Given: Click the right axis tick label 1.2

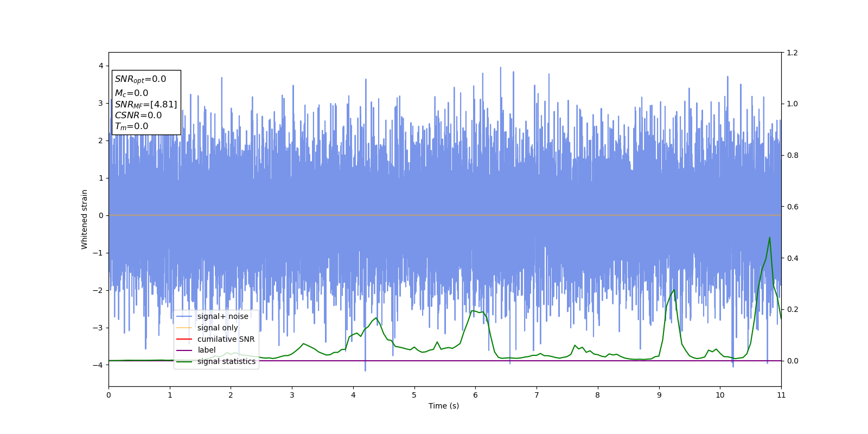Looking at the screenshot, I should click(793, 53).
